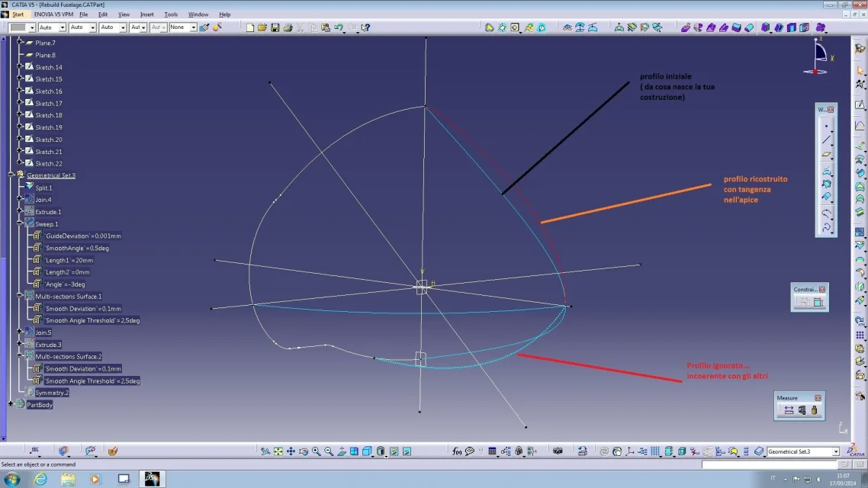
Task: Launch Internet Explorer from the taskbar
Action: click(x=40, y=479)
